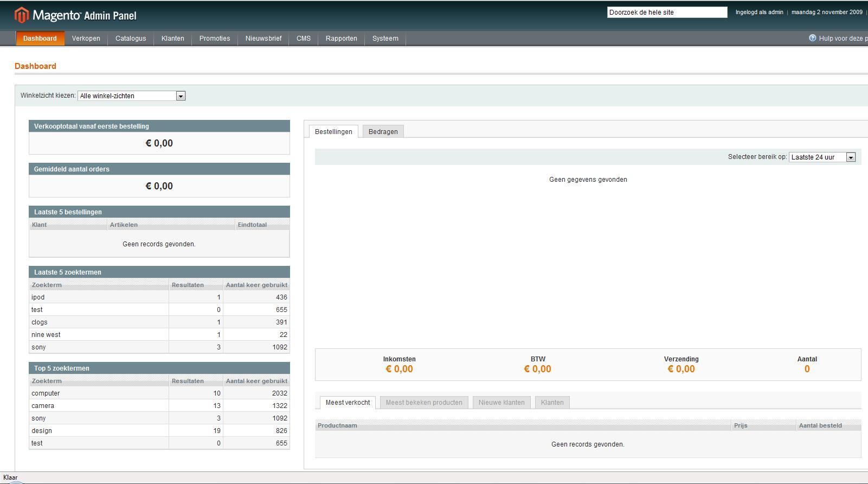Click the Aantal 0 value
868x484 pixels.
(807, 369)
